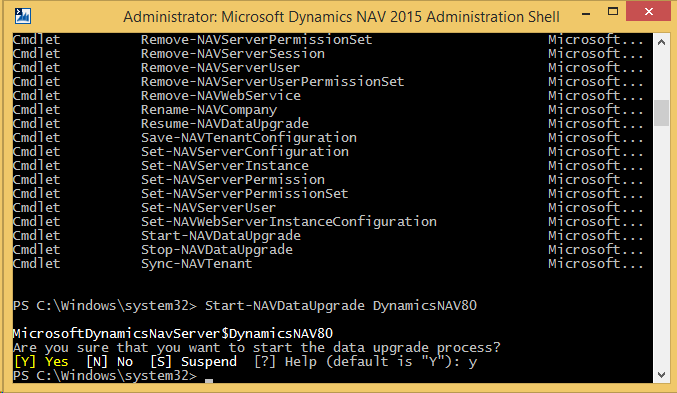Click the blinking cursor at the last prompt

[x=209, y=380]
